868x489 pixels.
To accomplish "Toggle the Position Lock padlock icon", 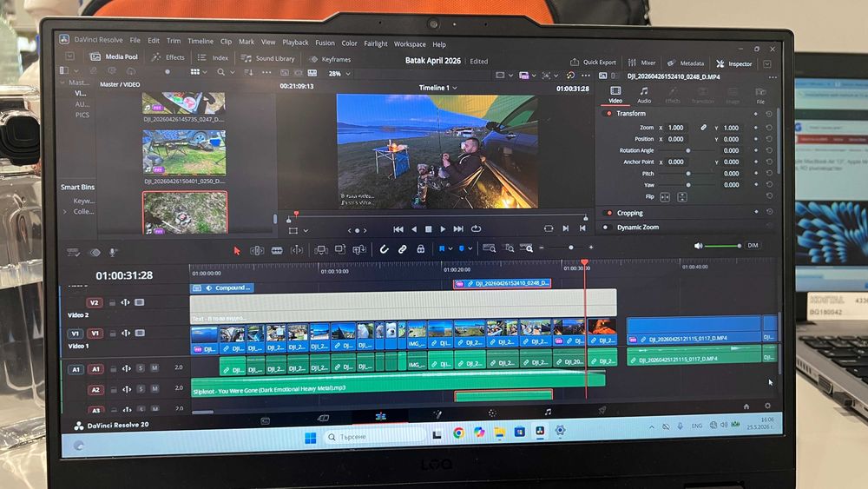I will tap(421, 249).
